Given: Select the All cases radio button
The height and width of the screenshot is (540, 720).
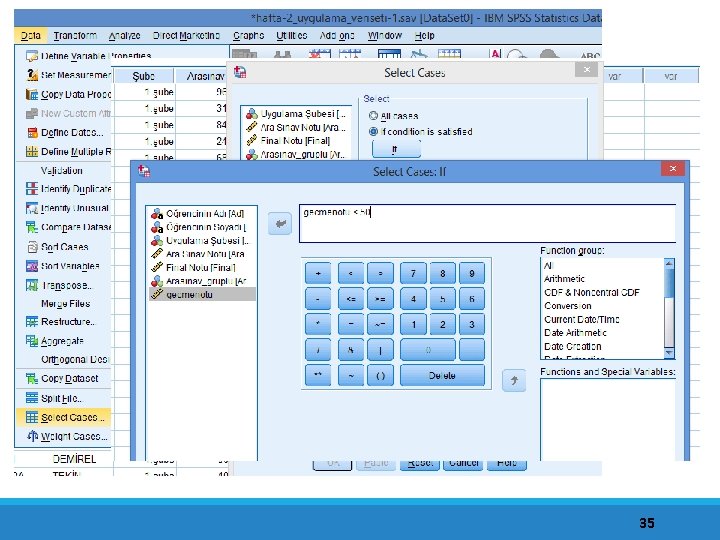Looking at the screenshot, I should click(373, 116).
